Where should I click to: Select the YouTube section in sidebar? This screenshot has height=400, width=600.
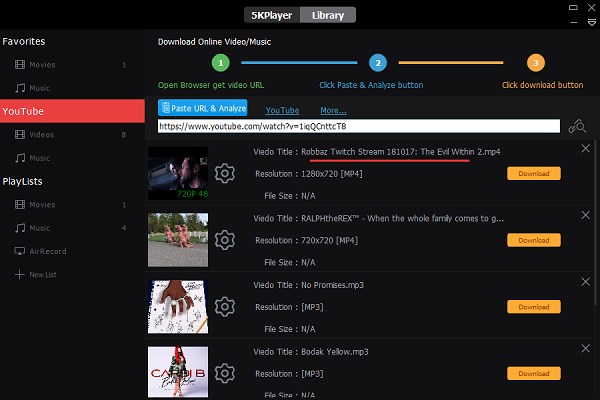[72, 111]
